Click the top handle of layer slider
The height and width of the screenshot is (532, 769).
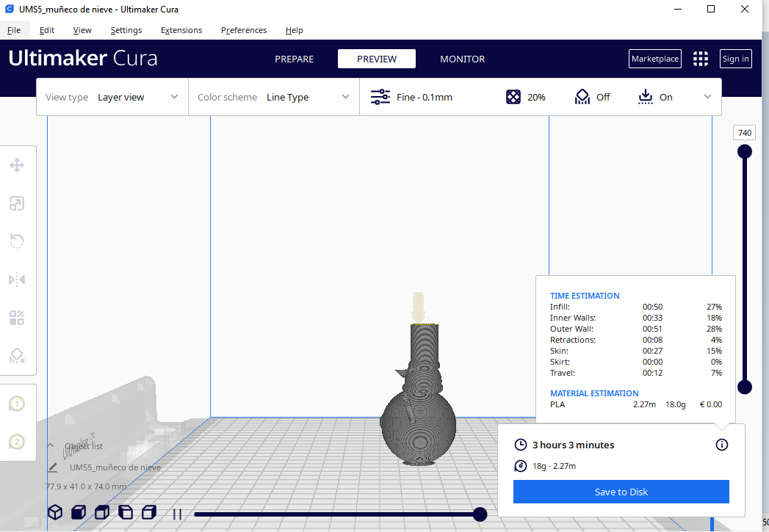745,151
